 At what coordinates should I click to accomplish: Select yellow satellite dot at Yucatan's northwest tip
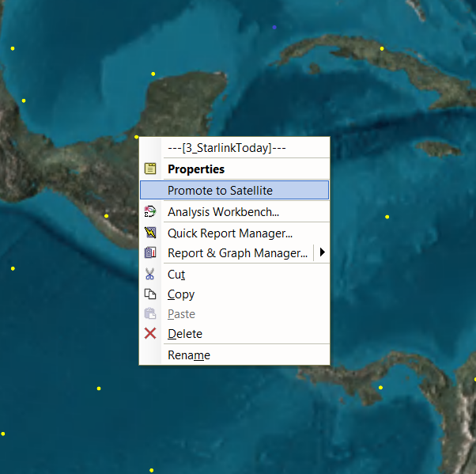pyautogui.click(x=153, y=74)
